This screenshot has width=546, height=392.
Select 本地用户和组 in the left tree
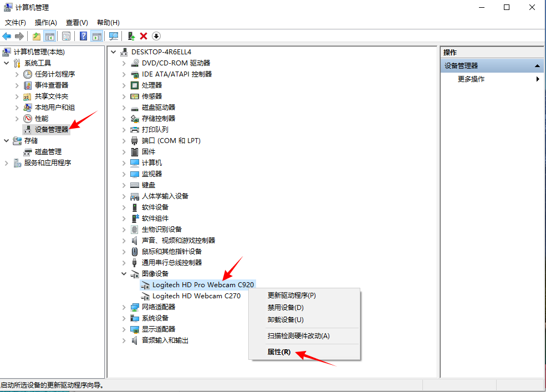tap(55, 108)
